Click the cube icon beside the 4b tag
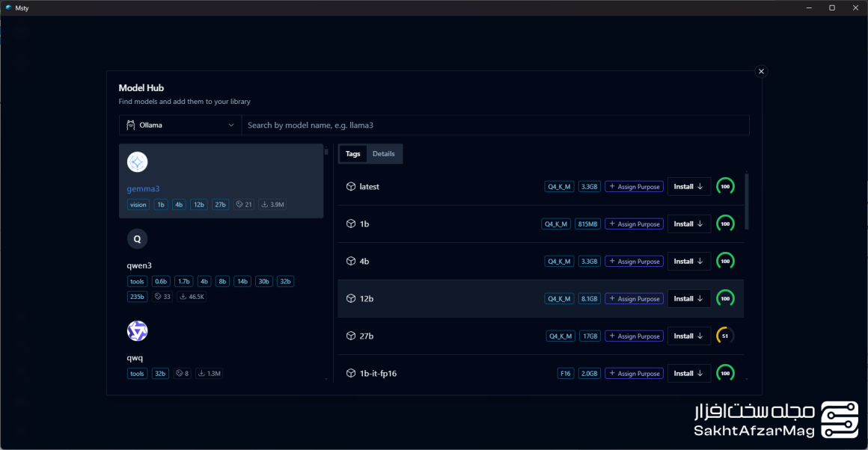Viewport: 868px width, 450px height. tap(351, 261)
